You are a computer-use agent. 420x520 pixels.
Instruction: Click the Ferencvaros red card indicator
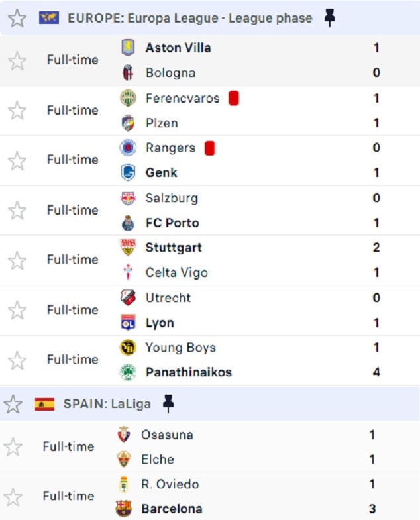click(233, 98)
